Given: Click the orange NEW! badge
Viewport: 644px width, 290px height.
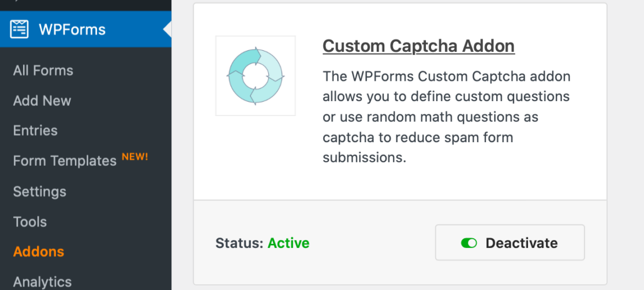Looking at the screenshot, I should (x=135, y=157).
